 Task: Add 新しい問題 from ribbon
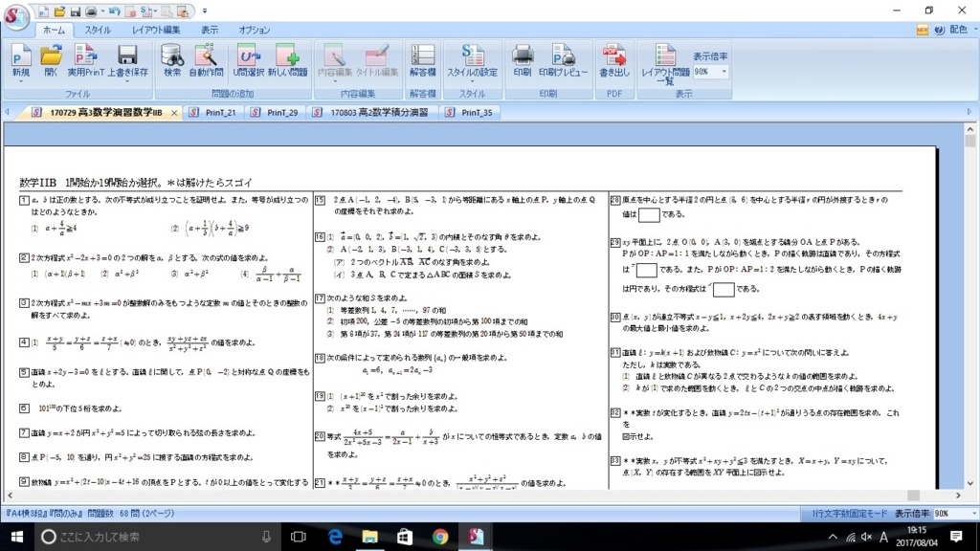click(x=287, y=60)
